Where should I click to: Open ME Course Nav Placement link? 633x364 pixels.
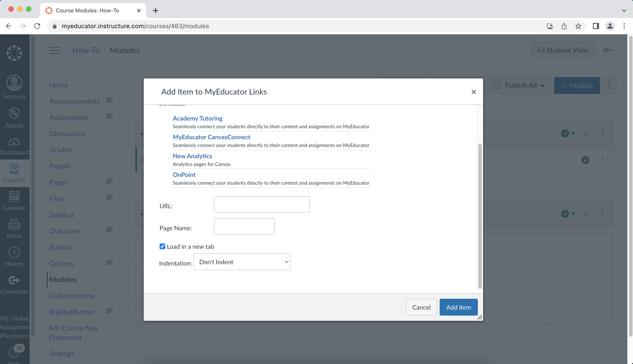click(x=74, y=333)
